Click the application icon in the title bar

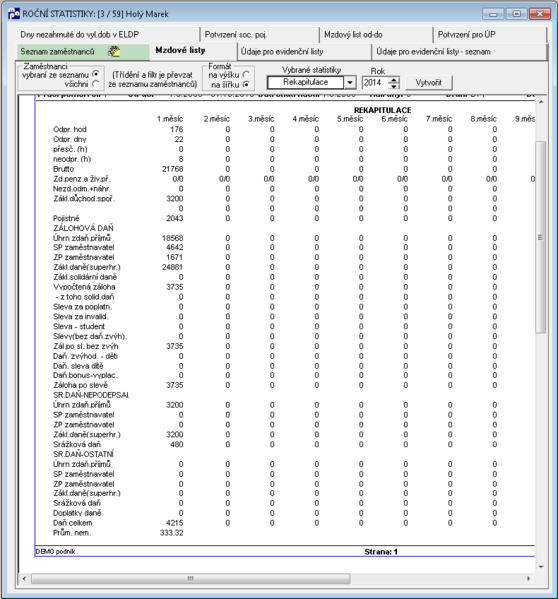point(13,14)
